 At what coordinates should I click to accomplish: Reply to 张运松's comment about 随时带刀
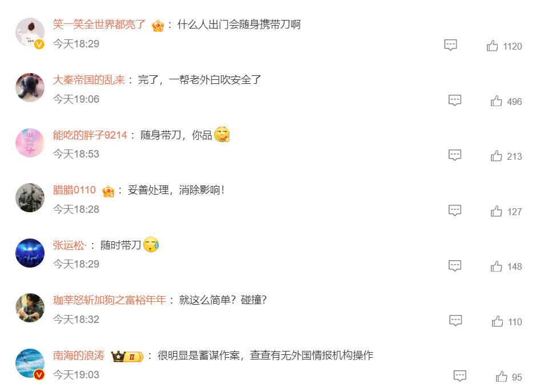coord(454,266)
